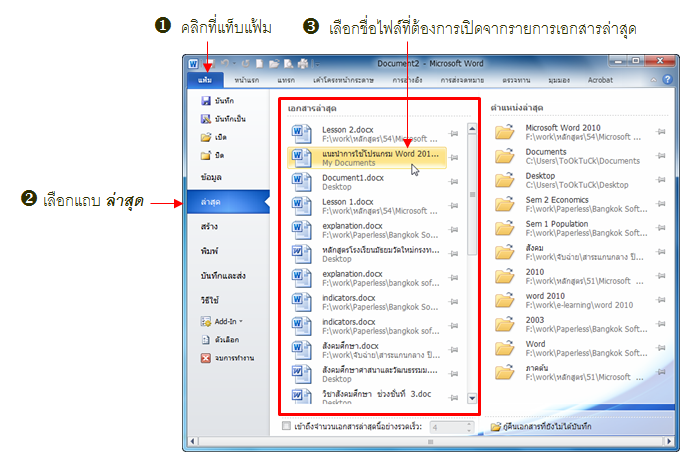Pin Lesson 2.docx to the recent list
This screenshot has width=682, height=454.
[x=454, y=134]
